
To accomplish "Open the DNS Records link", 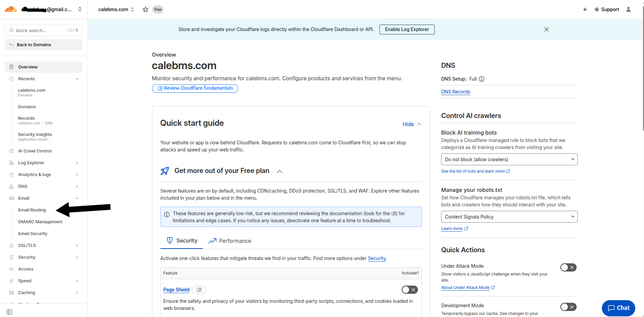I will click(456, 92).
